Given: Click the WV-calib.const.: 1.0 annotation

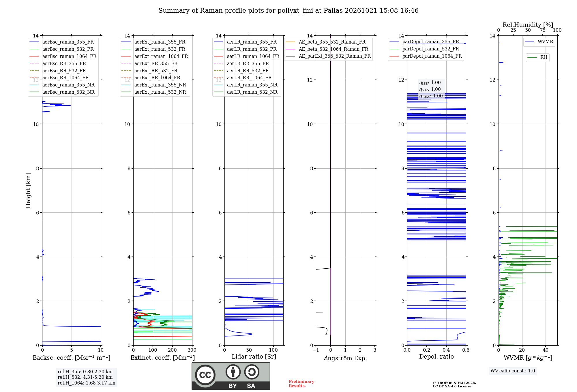Looking at the screenshot, I should [513, 371].
